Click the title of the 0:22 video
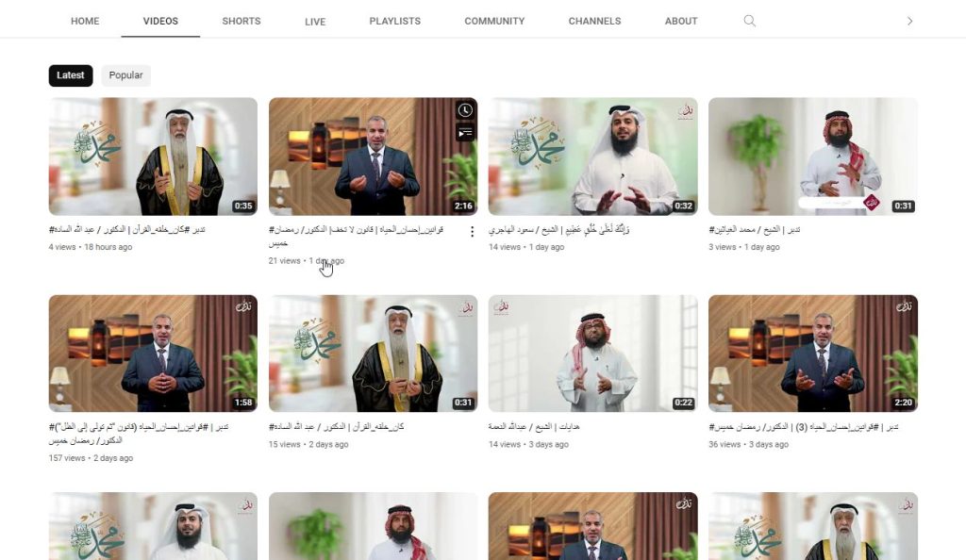This screenshot has width=966, height=560. [x=534, y=426]
